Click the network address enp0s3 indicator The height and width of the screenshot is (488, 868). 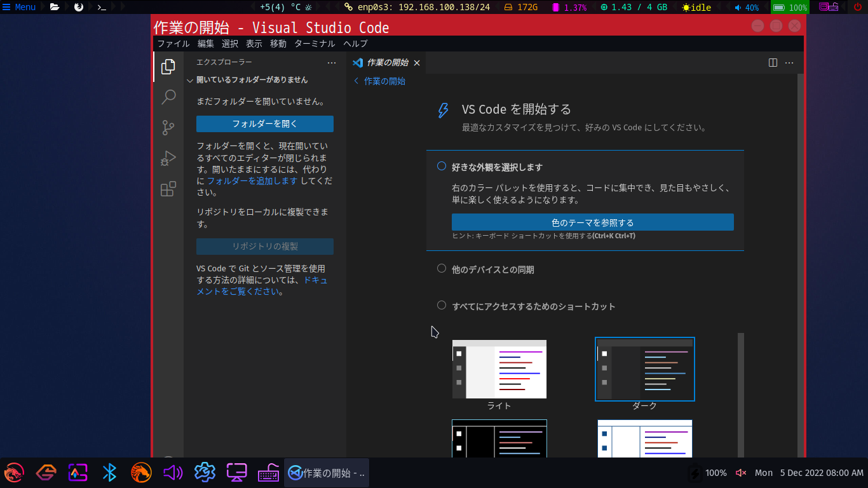pyautogui.click(x=417, y=8)
